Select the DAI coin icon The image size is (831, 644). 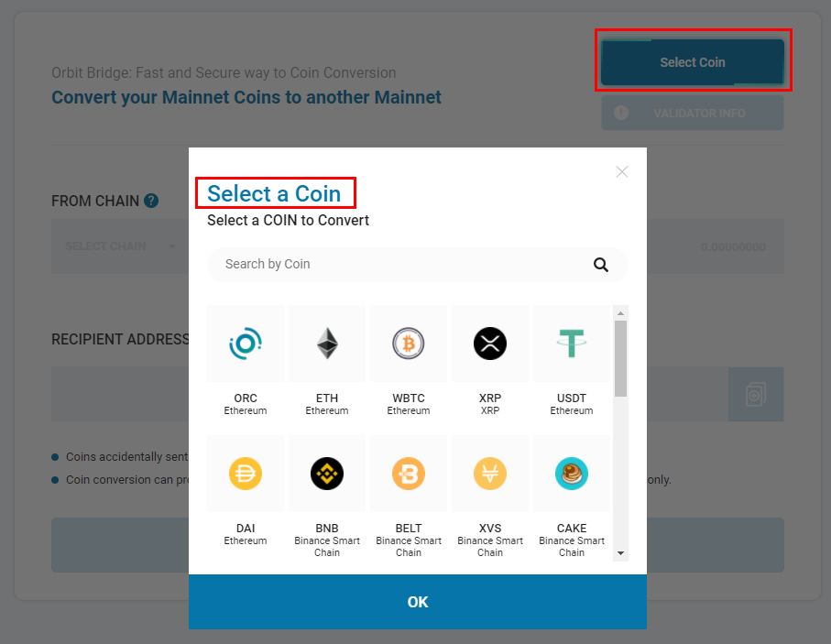coord(246,474)
